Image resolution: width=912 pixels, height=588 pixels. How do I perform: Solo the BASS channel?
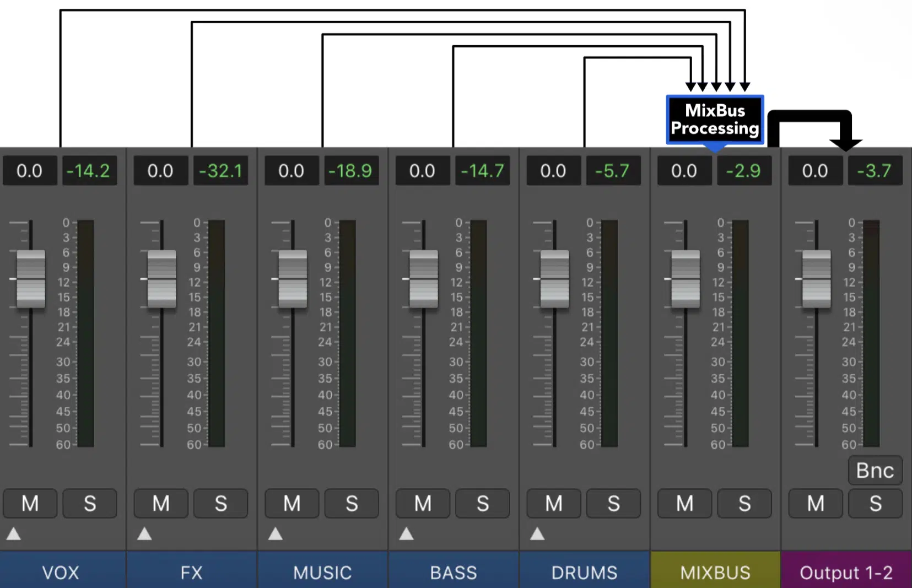point(482,503)
